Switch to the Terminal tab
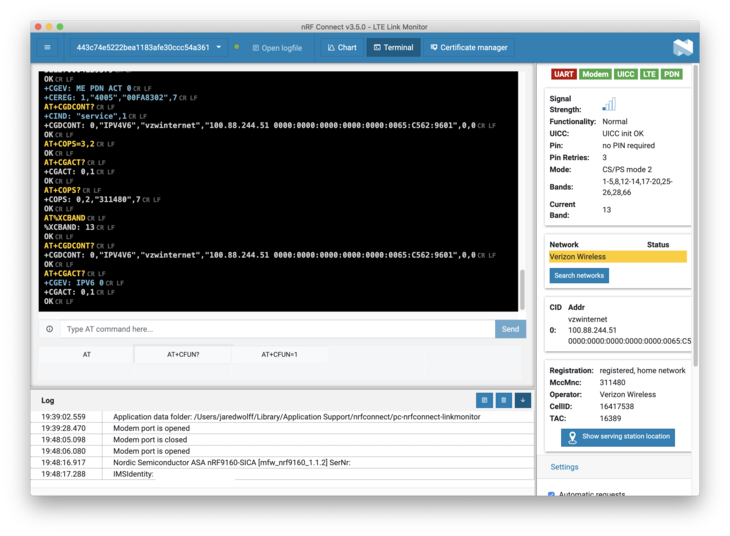The image size is (730, 536). 394,47
